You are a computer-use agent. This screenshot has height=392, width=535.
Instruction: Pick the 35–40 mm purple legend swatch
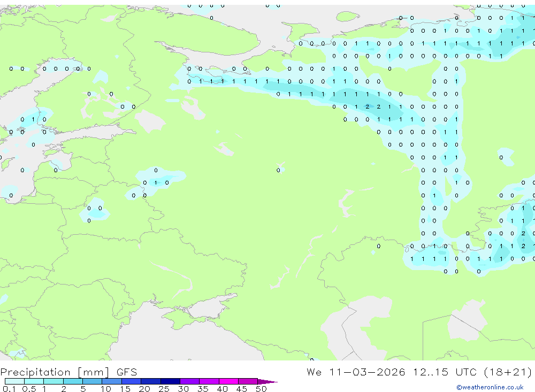coord(209,381)
